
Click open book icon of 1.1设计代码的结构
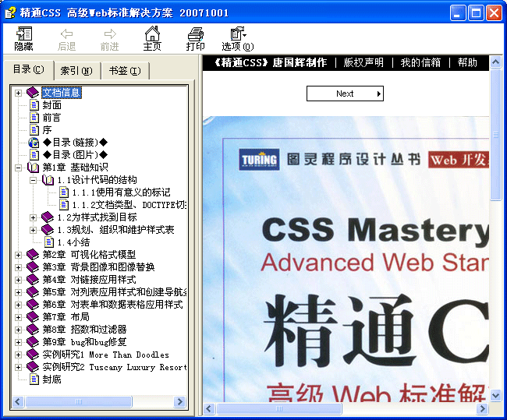pyautogui.click(x=48, y=180)
